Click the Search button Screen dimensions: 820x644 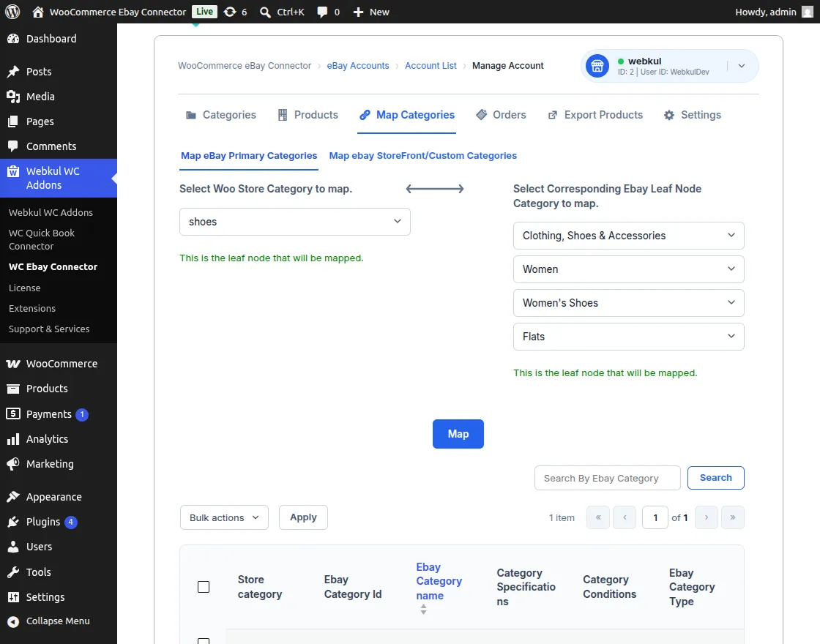[x=716, y=478]
